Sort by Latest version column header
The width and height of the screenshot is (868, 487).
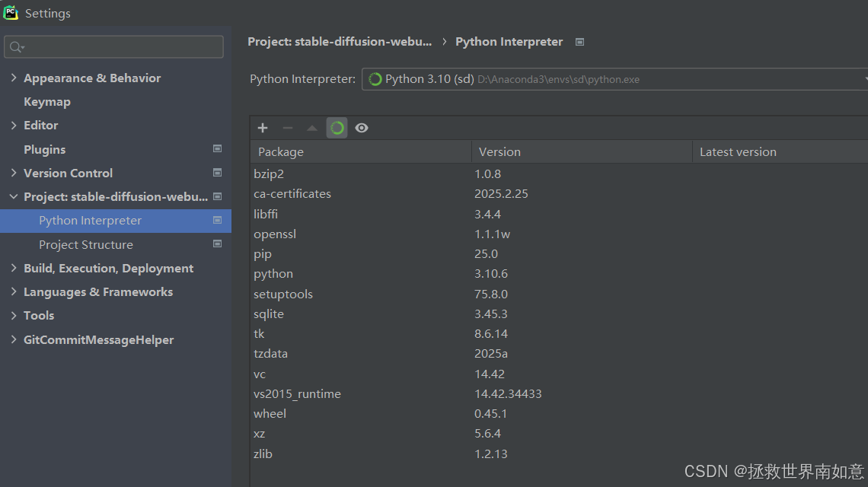click(780, 151)
